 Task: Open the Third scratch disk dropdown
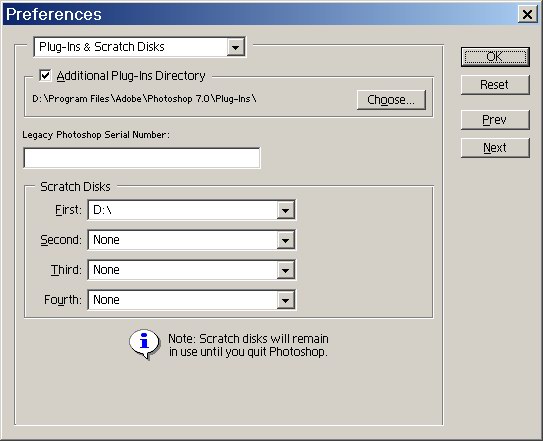pos(192,270)
